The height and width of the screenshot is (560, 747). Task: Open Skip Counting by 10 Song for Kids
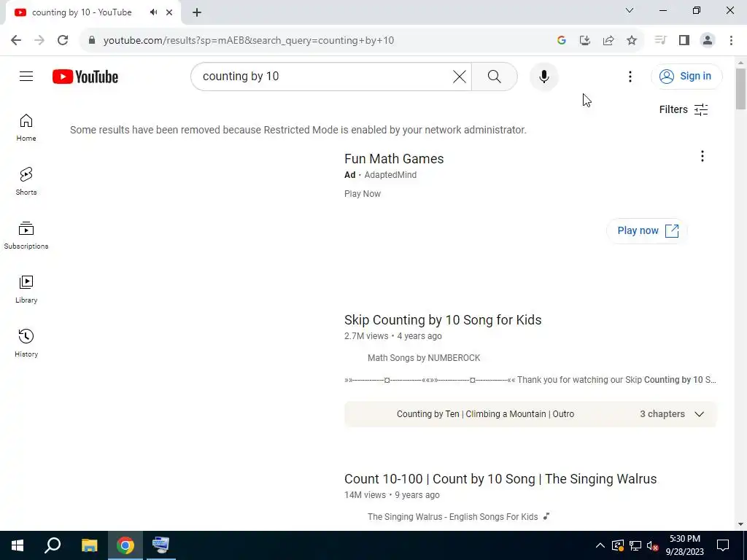pos(443,319)
